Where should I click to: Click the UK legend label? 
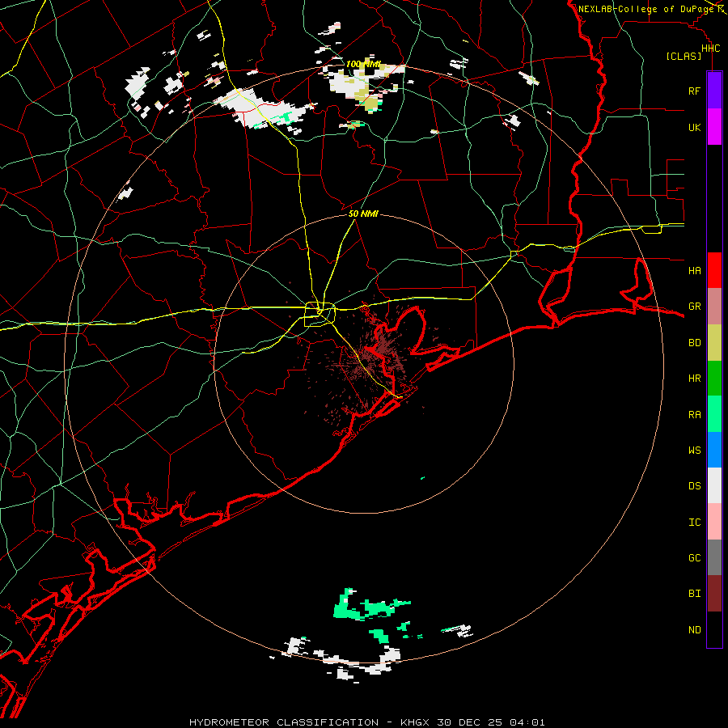[694, 127]
